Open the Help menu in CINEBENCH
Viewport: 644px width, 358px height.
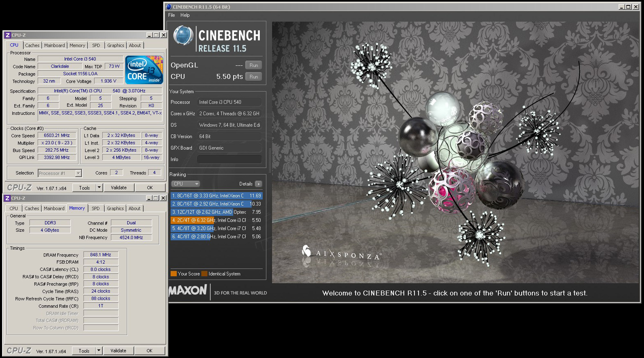click(x=185, y=15)
